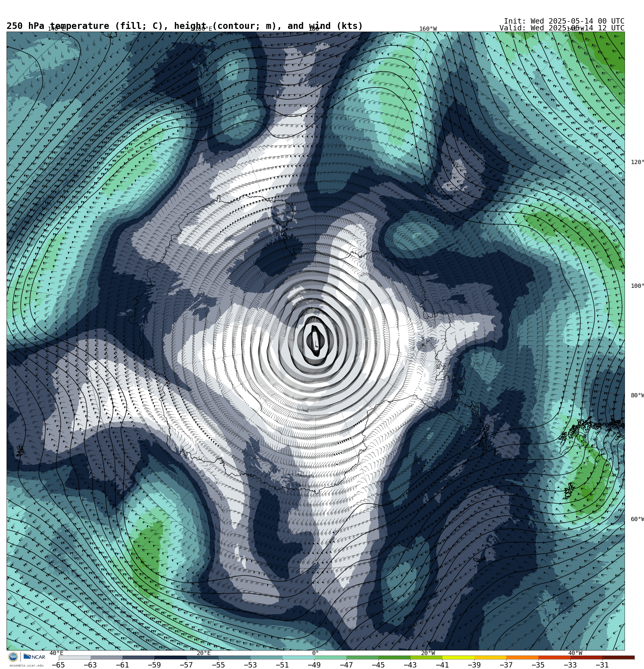Click the -41 colorbar tick label

pos(442,665)
